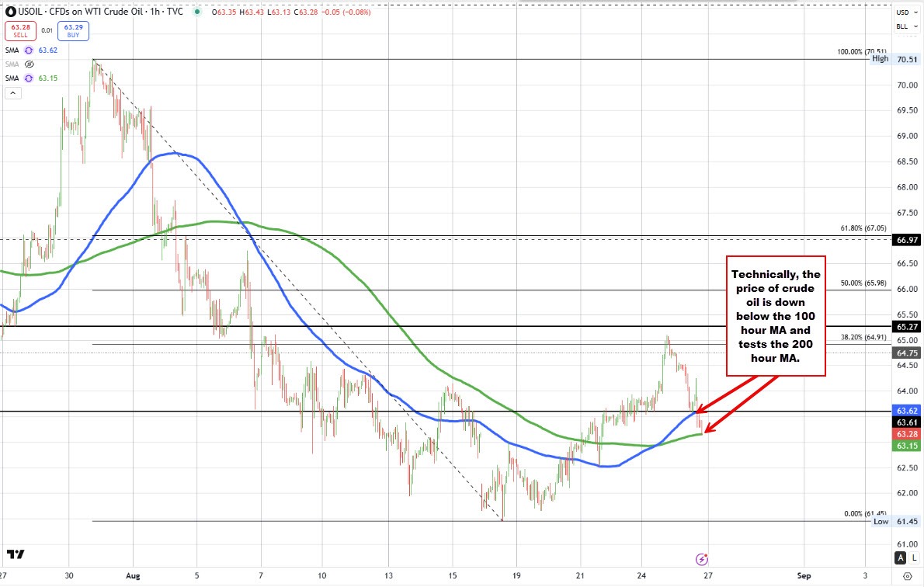This screenshot has height=587, width=924.
Task: Select the SMA value 63.62 in legend
Action: tap(47, 50)
